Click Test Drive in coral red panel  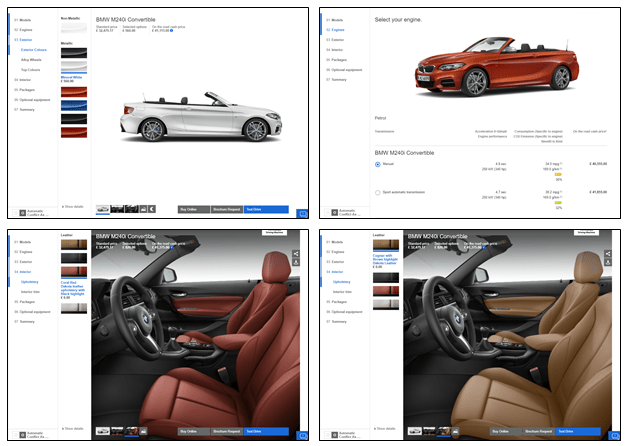coord(266,431)
